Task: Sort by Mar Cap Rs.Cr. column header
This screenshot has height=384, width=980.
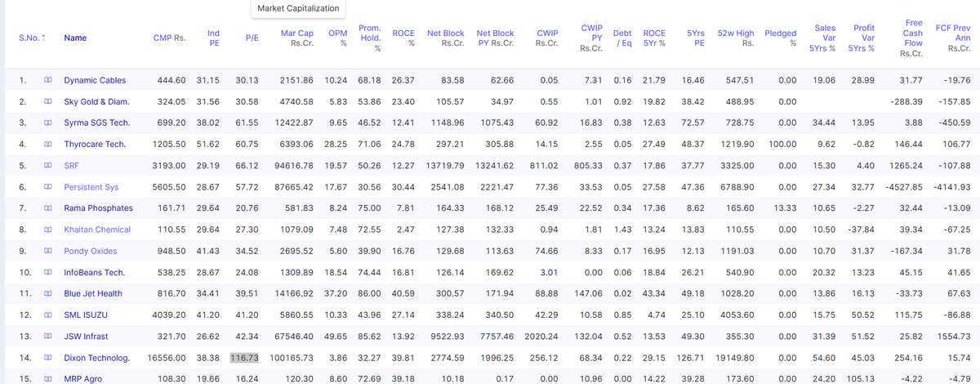Action: click(297, 38)
